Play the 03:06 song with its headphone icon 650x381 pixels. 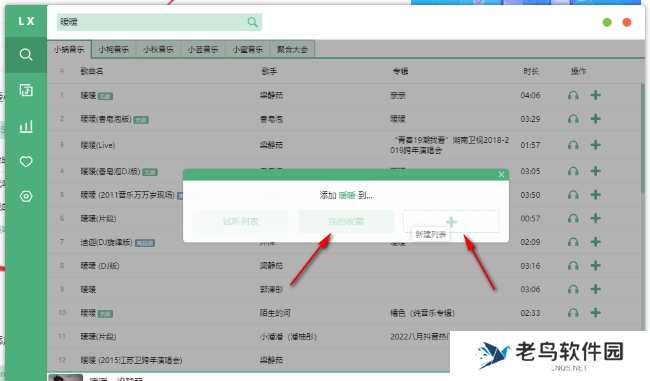(x=573, y=289)
